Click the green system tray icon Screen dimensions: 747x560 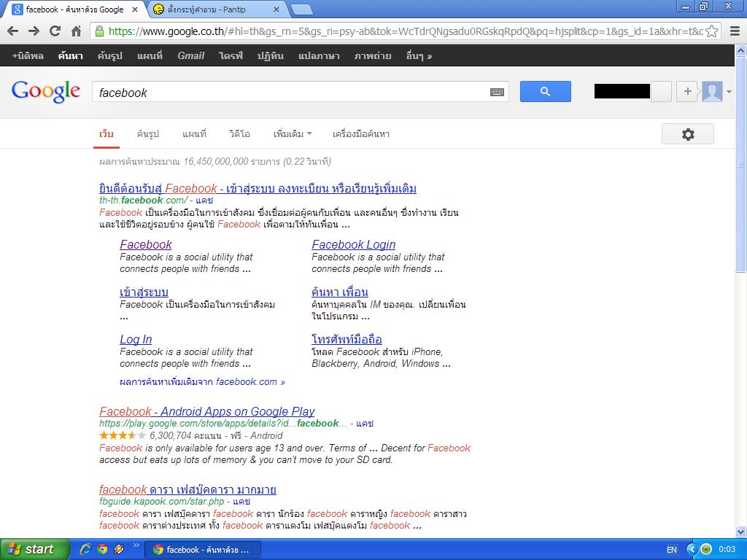(706, 550)
